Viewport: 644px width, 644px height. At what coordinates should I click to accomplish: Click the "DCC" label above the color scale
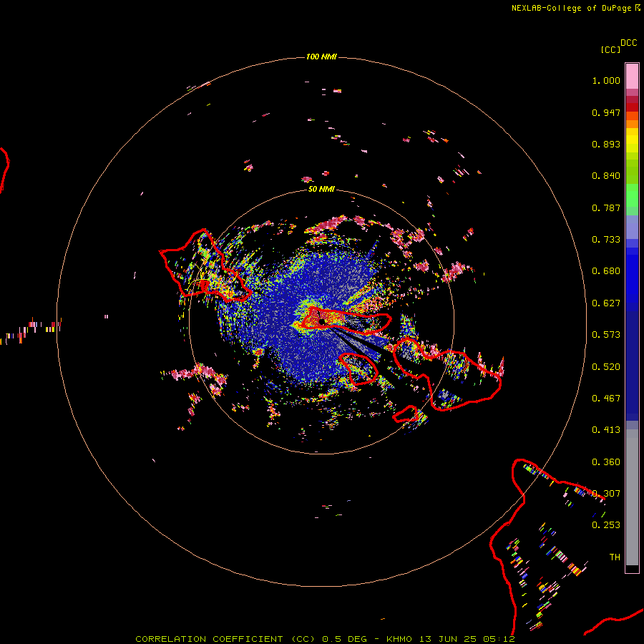(629, 43)
